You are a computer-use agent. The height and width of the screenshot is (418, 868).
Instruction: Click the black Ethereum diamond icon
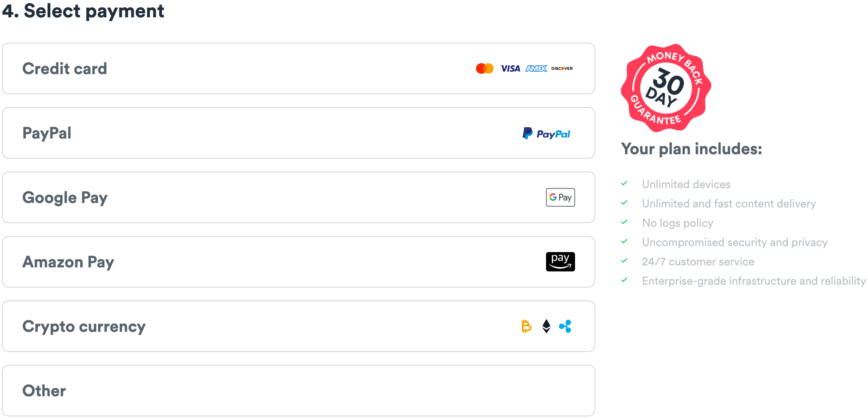coord(546,326)
